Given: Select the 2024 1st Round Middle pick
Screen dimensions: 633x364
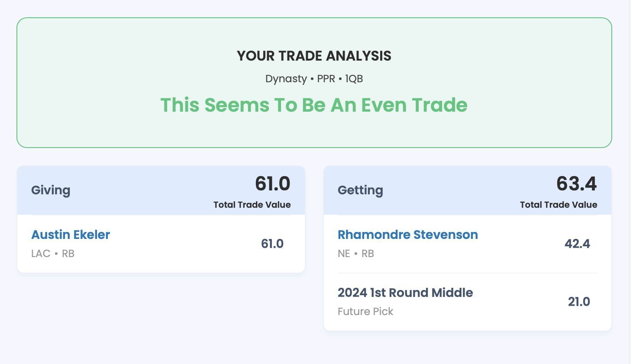Looking at the screenshot, I should [405, 293].
